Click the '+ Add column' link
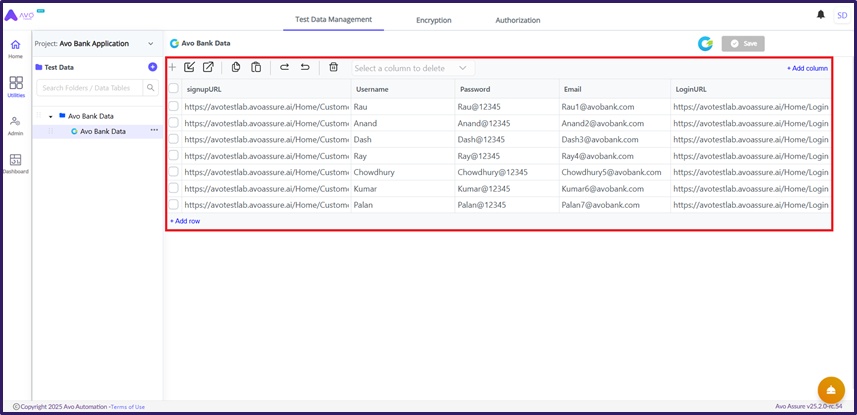The image size is (857, 415). [x=806, y=68]
